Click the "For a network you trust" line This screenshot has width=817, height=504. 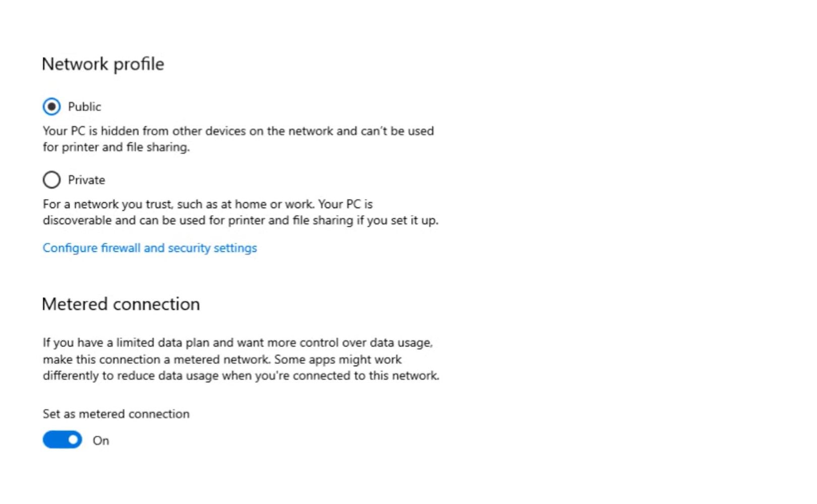tap(207, 204)
